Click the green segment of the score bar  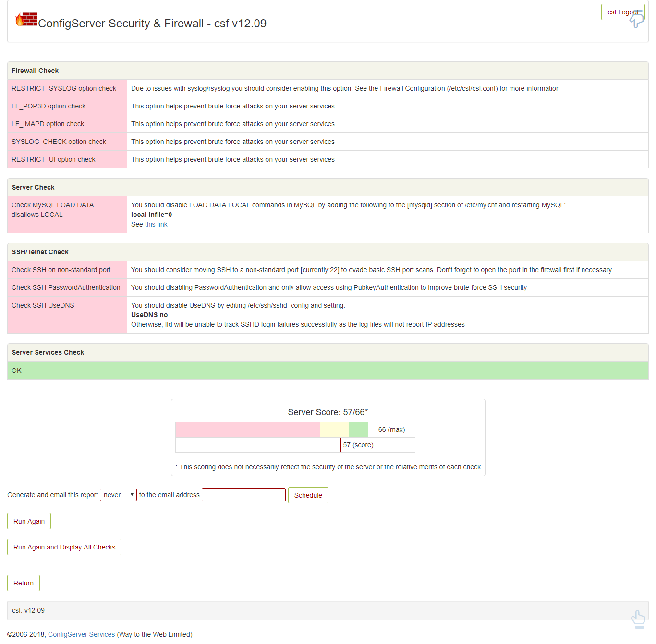(x=358, y=429)
